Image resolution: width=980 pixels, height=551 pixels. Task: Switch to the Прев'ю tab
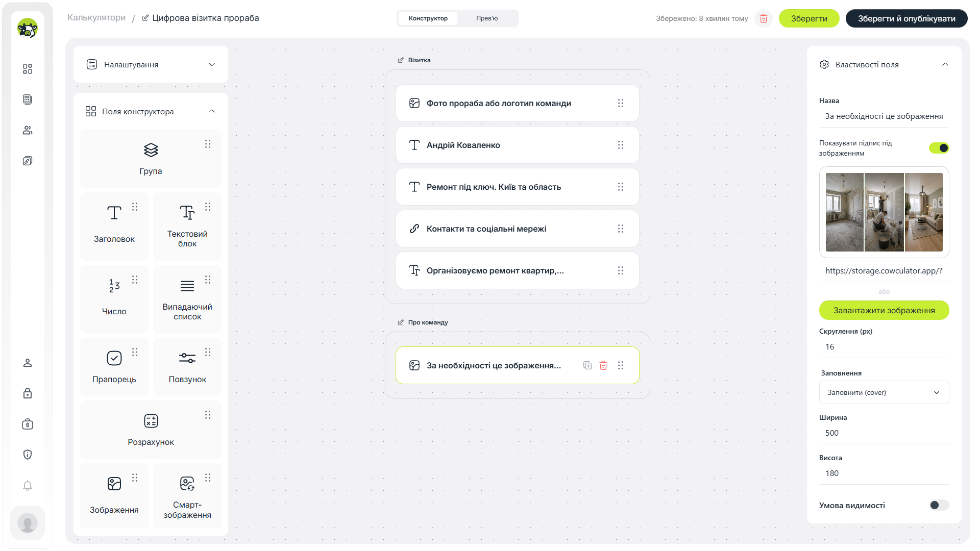[487, 18]
